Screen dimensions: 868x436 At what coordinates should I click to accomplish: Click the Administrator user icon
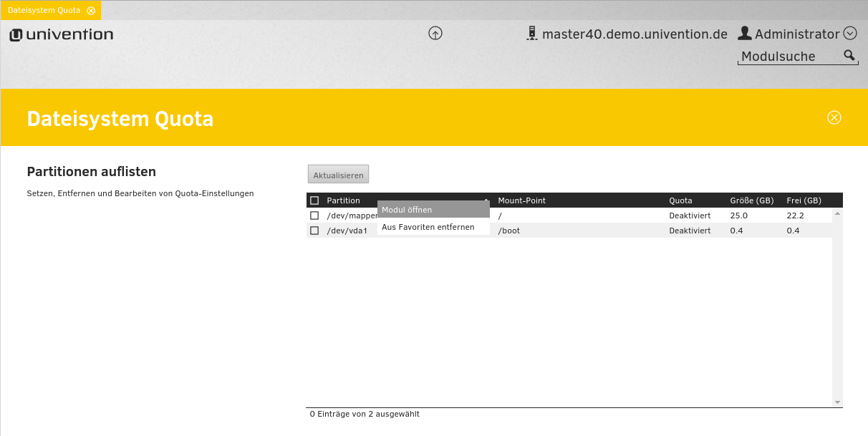[745, 34]
